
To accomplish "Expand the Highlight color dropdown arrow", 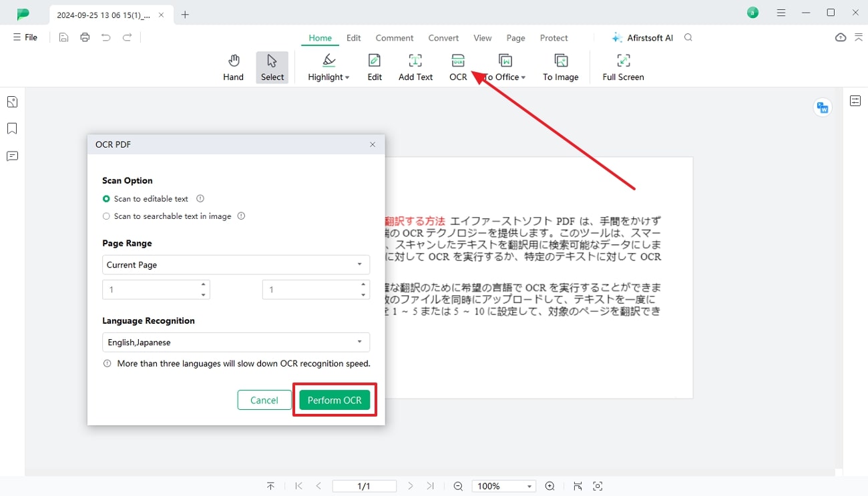I will (x=347, y=77).
